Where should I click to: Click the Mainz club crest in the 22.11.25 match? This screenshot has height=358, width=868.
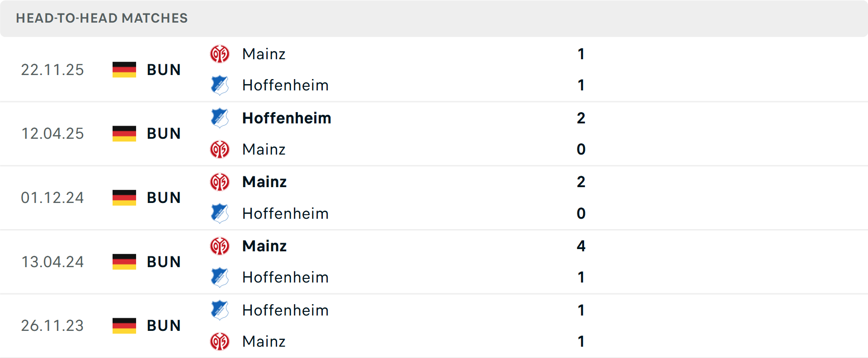[x=220, y=54]
